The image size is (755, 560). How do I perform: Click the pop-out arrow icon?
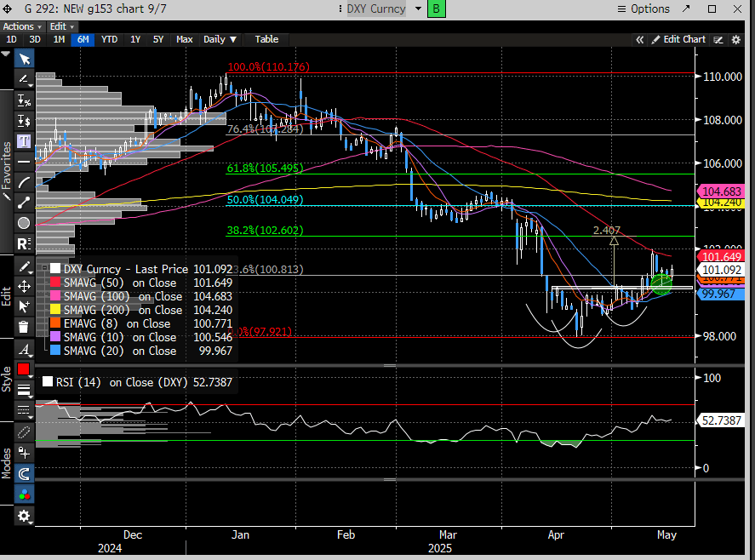click(x=686, y=9)
